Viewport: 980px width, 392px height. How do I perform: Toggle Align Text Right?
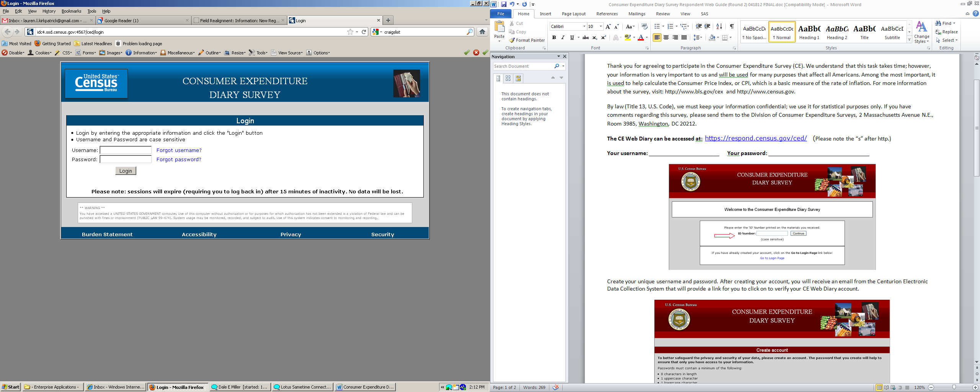[675, 38]
